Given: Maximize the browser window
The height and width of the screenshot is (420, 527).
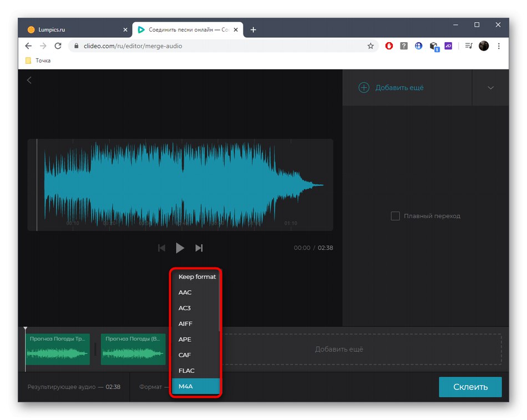Looking at the screenshot, I should pos(477,25).
